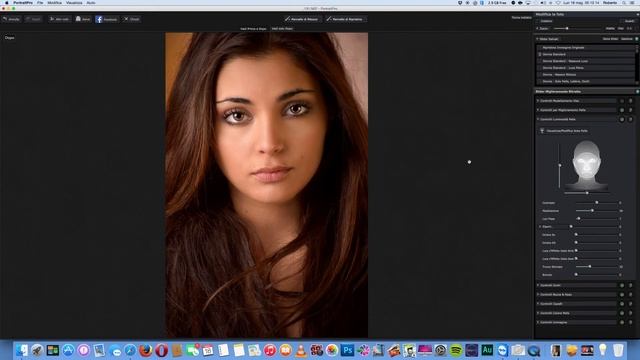Click the Annulla undo button
This screenshot has width=640, height=360.
(x=11, y=19)
